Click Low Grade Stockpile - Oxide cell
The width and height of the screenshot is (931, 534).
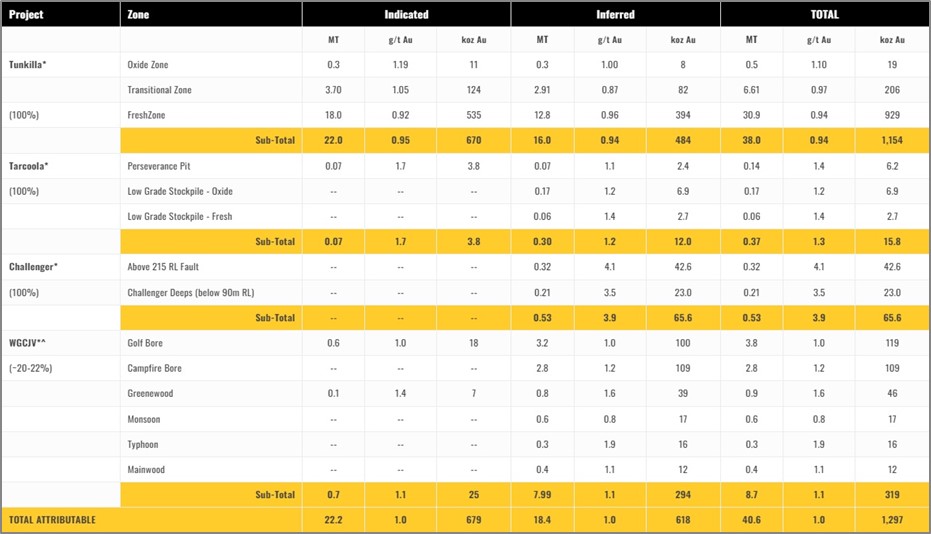180,191
